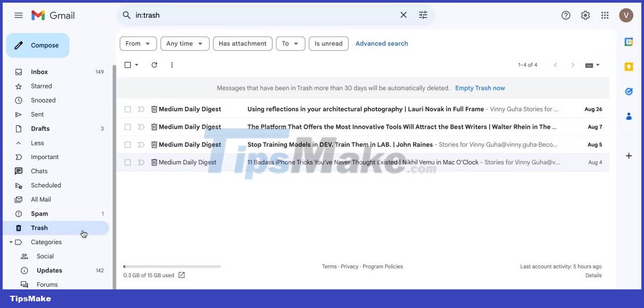Viewport: 644px width, 308px height.
Task: Enable the Is unread search filter
Action: tap(328, 43)
